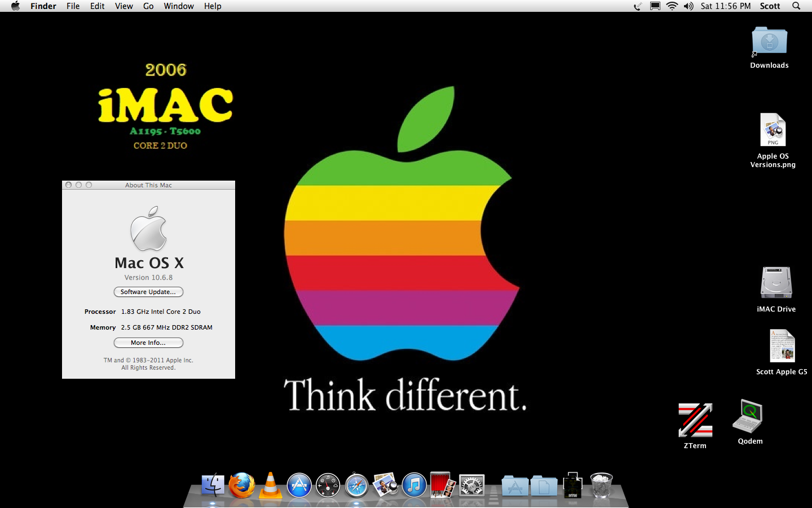Viewport: 812px width, 508px height.
Task: Launch VLC media player from dock
Action: click(271, 485)
